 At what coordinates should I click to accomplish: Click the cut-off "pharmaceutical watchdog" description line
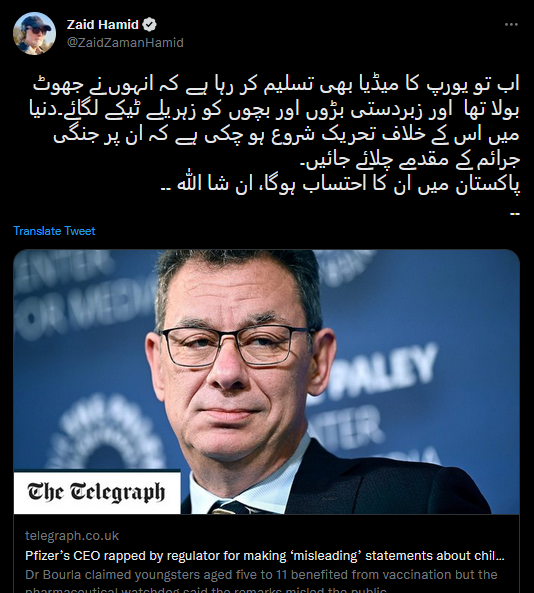206,590
